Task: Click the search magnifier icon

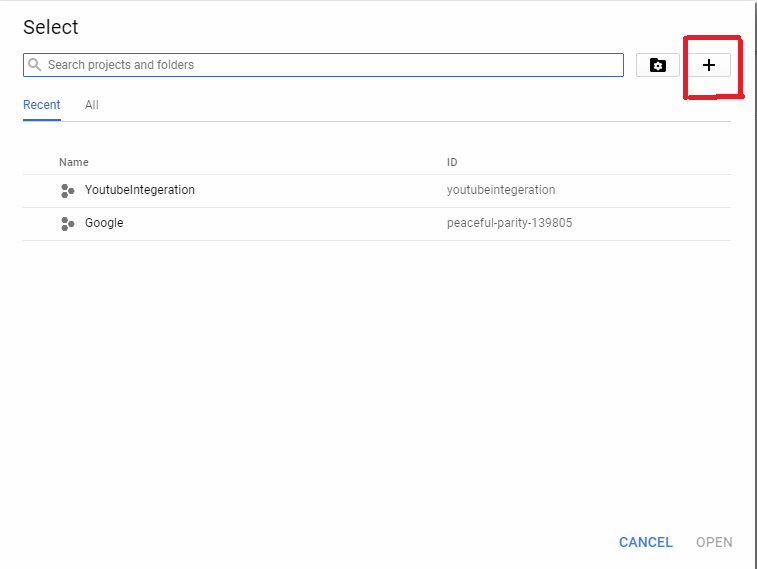Action: click(x=34, y=65)
